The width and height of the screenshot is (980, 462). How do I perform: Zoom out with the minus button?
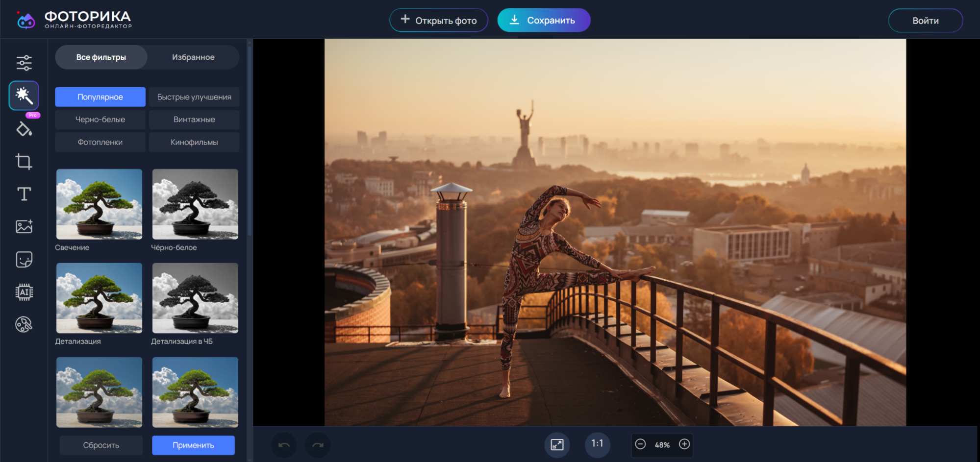[x=640, y=444]
